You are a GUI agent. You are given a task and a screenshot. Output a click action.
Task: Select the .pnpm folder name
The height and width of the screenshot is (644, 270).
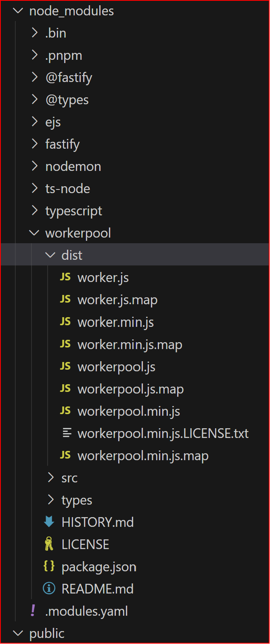tap(64, 56)
